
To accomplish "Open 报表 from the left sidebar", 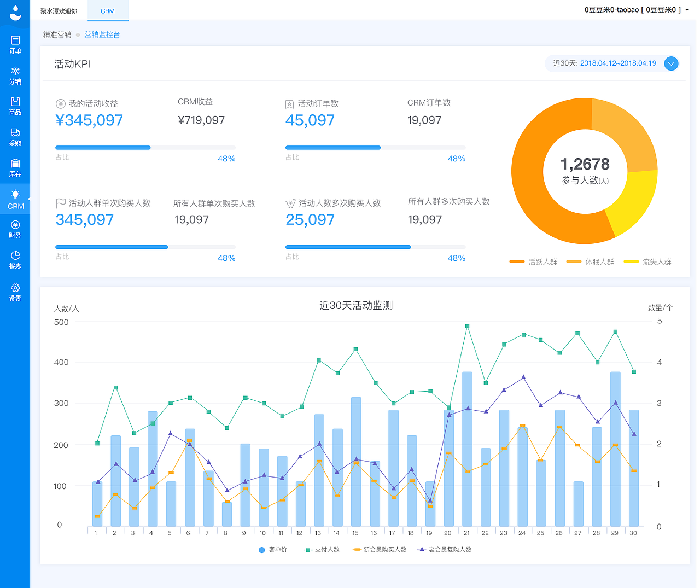I will [15, 259].
